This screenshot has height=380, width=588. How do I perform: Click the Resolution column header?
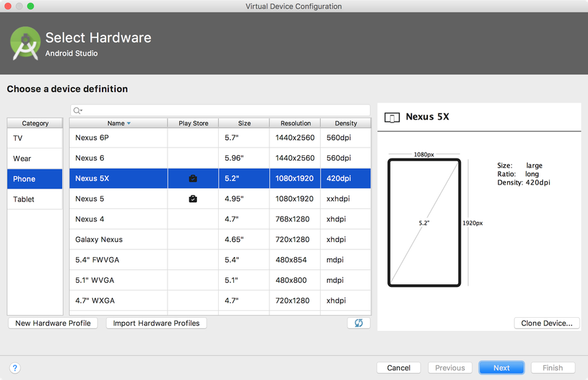point(295,123)
